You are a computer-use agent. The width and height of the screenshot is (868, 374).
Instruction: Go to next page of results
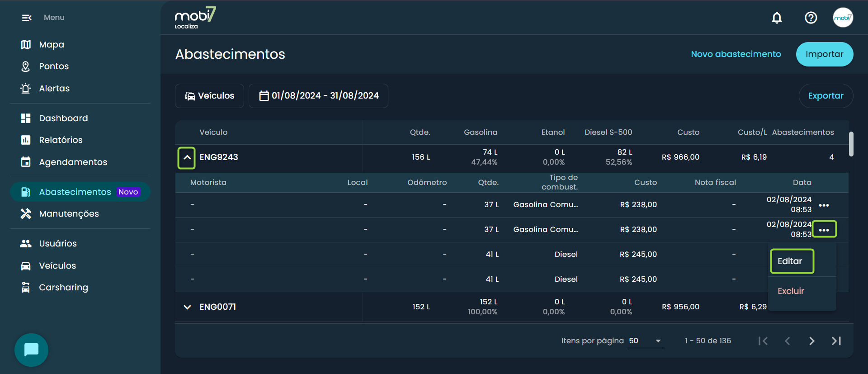pyautogui.click(x=812, y=341)
